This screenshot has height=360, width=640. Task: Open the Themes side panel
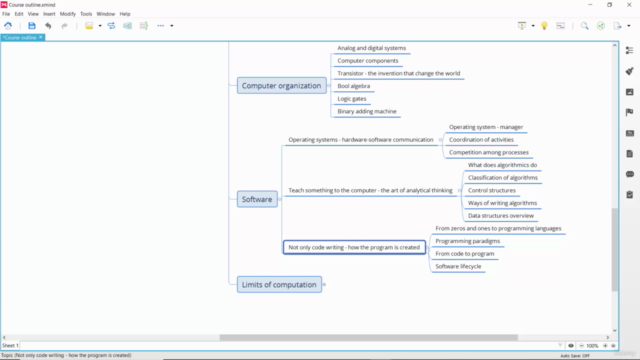point(629,133)
